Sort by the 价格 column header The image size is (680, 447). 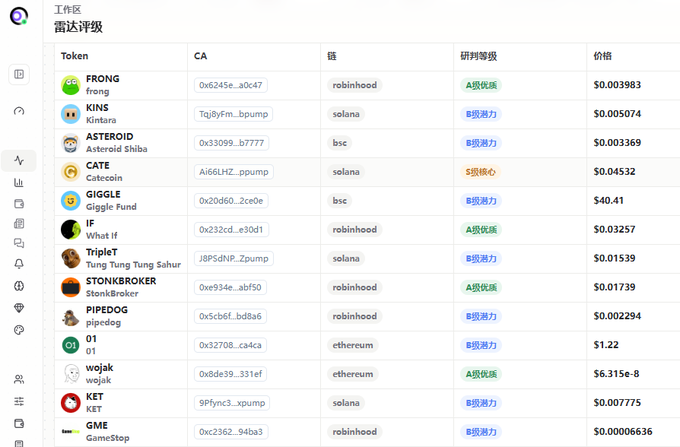pos(602,56)
